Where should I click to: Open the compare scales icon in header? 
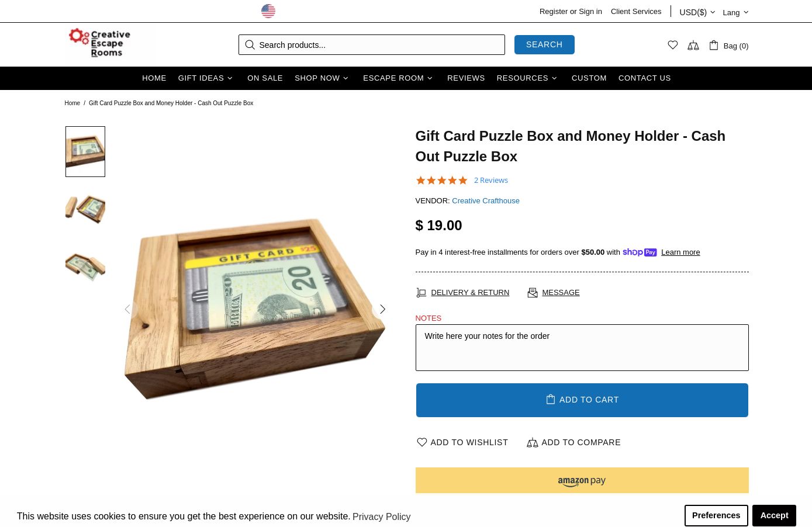pos(693,46)
